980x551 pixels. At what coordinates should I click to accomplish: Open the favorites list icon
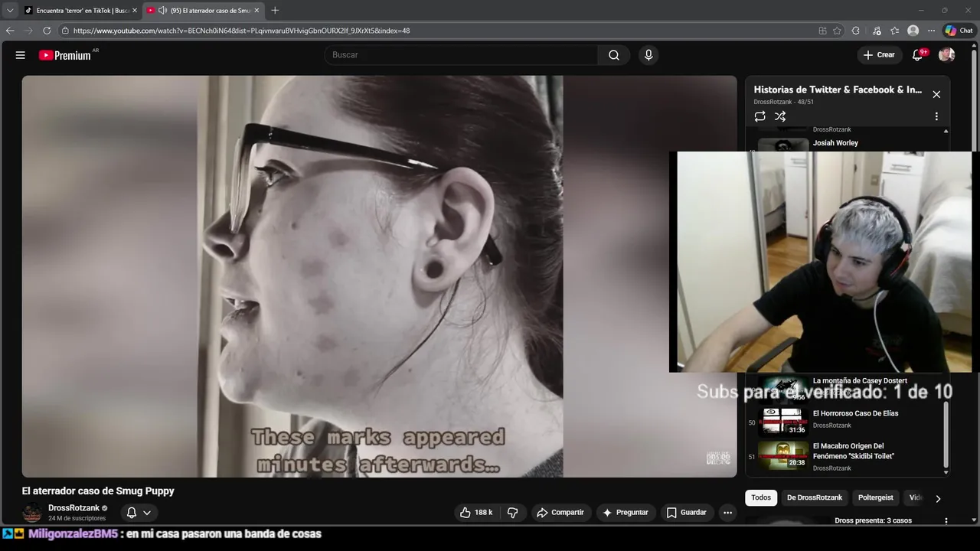click(895, 31)
